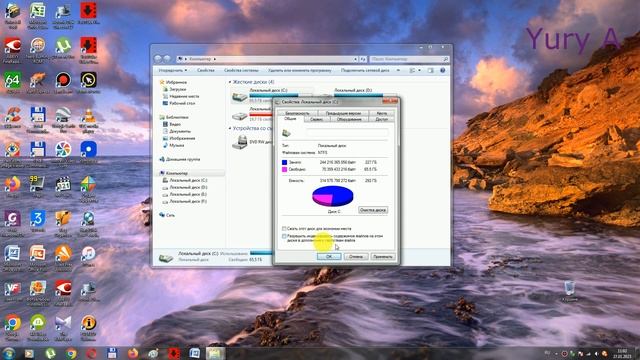This screenshot has width=640, height=360.
Task: Switch to the Безопасность tab
Action: pyautogui.click(x=297, y=113)
